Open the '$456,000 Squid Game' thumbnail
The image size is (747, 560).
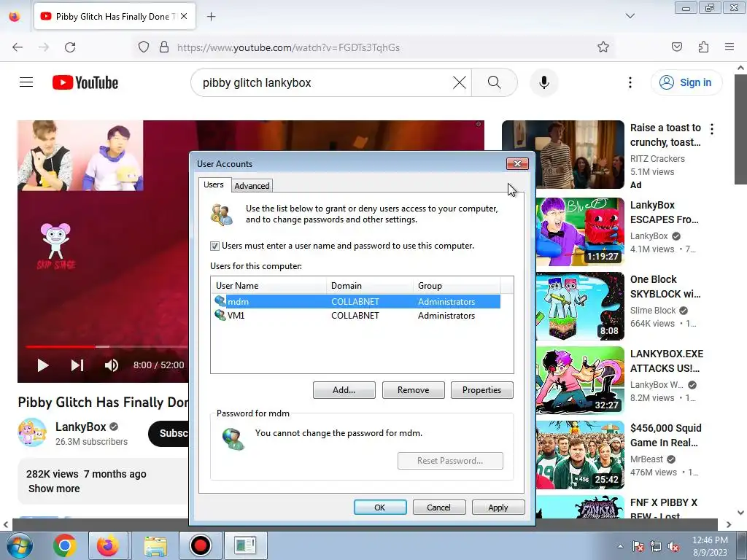pos(580,455)
